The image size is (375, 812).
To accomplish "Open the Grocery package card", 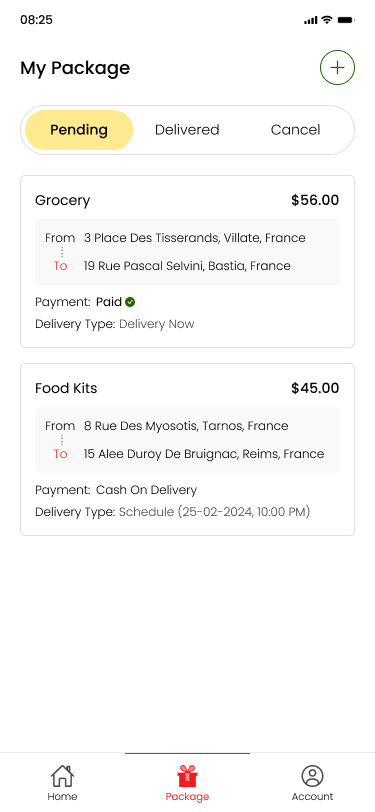I will point(188,262).
